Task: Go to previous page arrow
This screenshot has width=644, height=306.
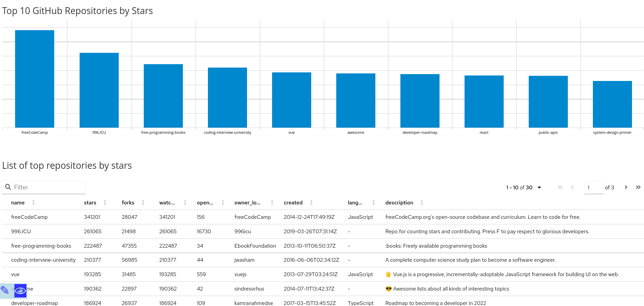Action: (x=572, y=187)
